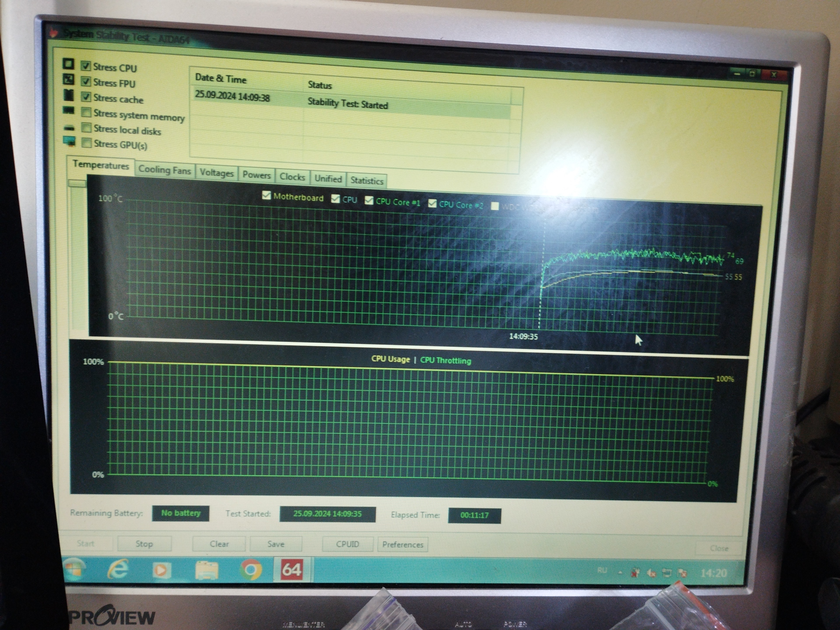Click the memory module icon beside Stress system memory
Viewport: 840px width, 630px height.
pos(69,110)
